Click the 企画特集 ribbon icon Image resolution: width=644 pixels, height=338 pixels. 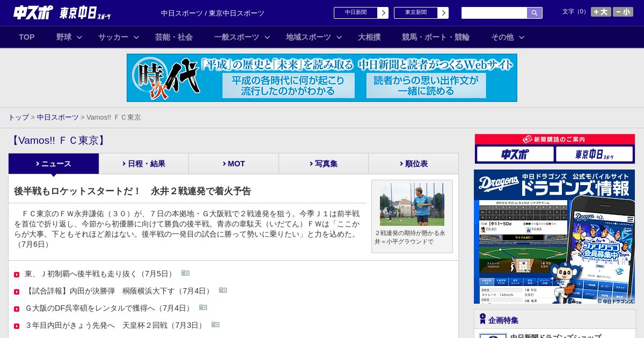tap(482, 319)
